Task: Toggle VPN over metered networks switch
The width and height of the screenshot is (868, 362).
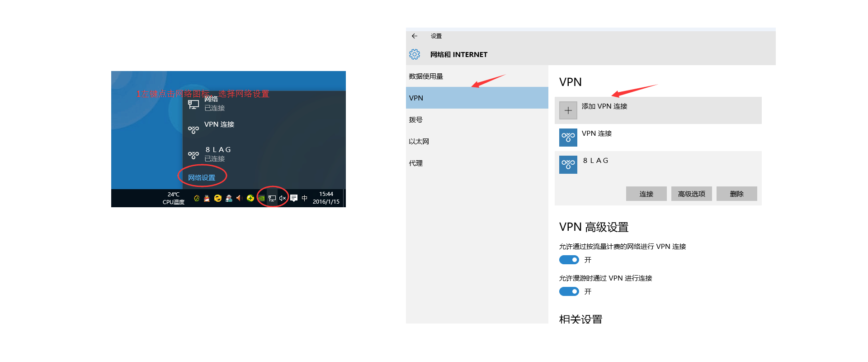Action: click(x=569, y=260)
